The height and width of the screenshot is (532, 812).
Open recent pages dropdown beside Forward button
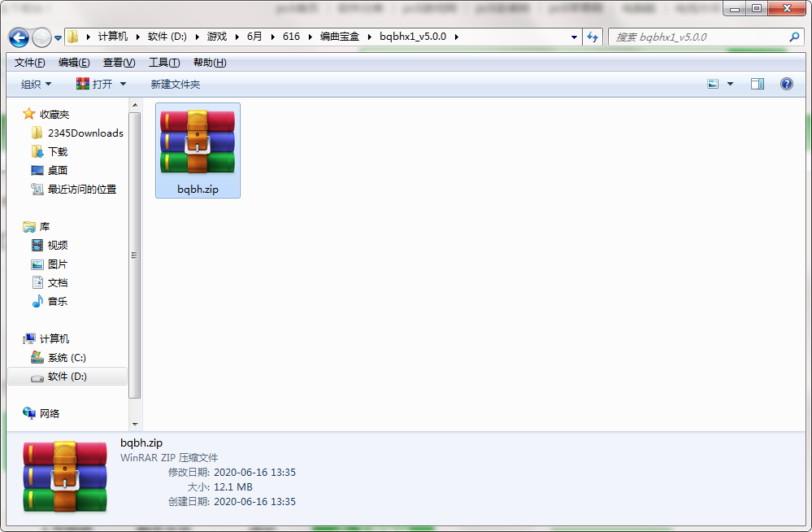pos(58,38)
